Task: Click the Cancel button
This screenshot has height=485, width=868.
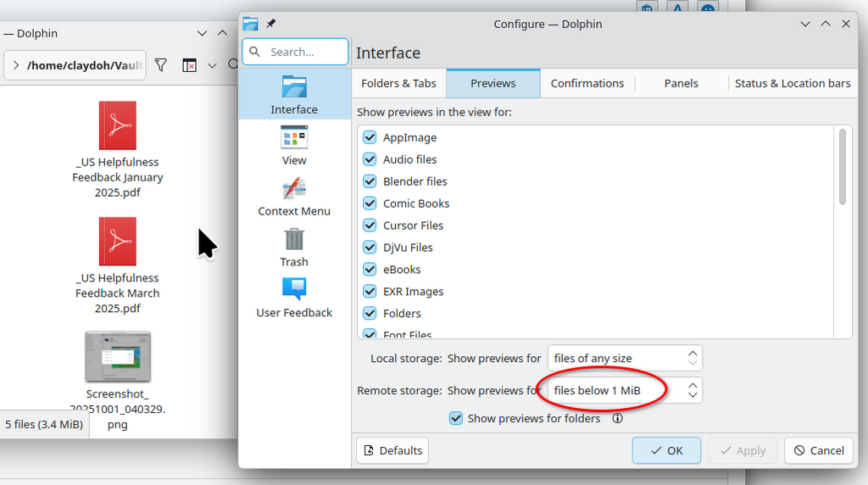Action: click(819, 451)
